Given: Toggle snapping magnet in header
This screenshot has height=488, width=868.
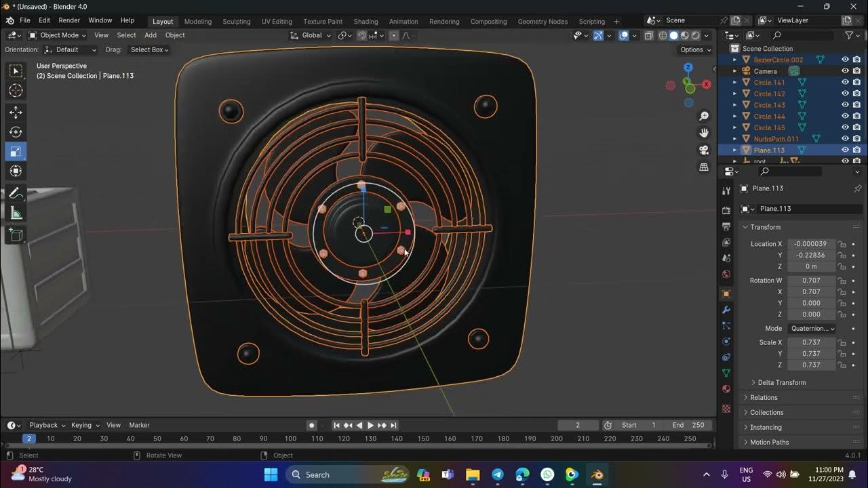Looking at the screenshot, I should [x=361, y=35].
